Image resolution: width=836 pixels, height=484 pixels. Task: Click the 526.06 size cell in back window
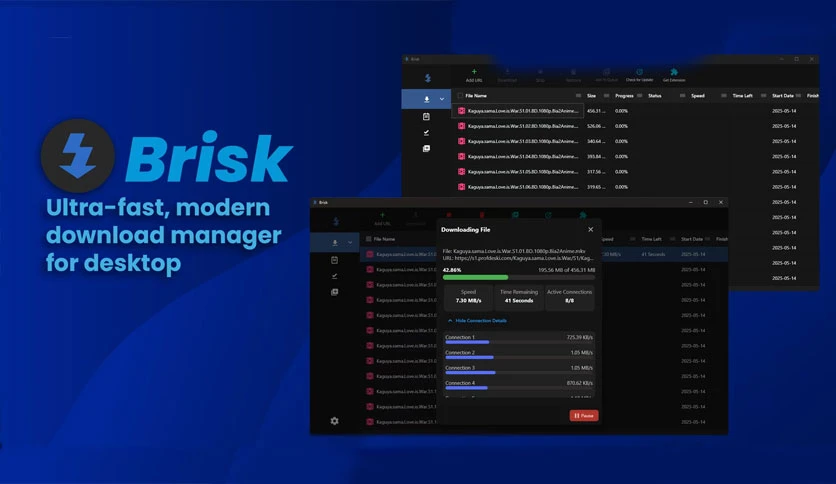[x=596, y=126]
